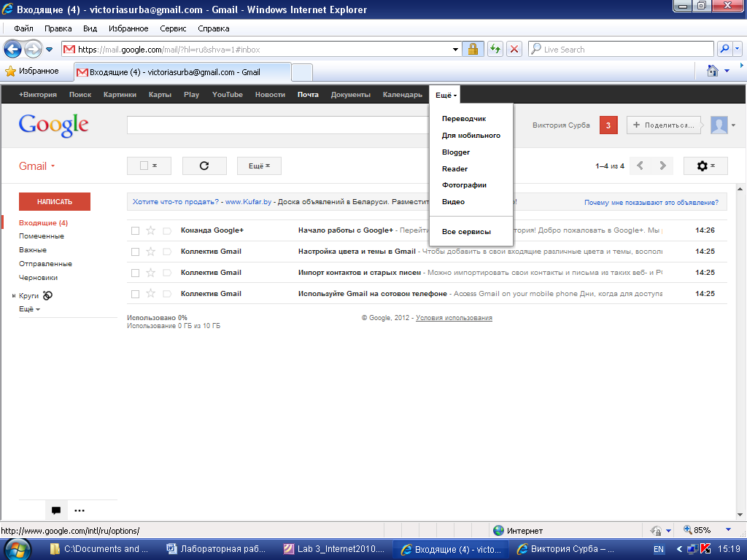Star the Команда Google+ message
Screen dimensions: 747x560
[150, 230]
